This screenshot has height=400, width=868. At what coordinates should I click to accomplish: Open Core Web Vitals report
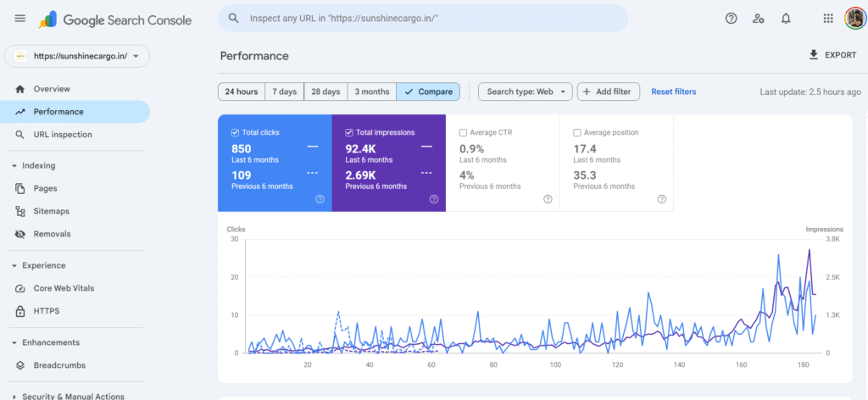click(64, 288)
